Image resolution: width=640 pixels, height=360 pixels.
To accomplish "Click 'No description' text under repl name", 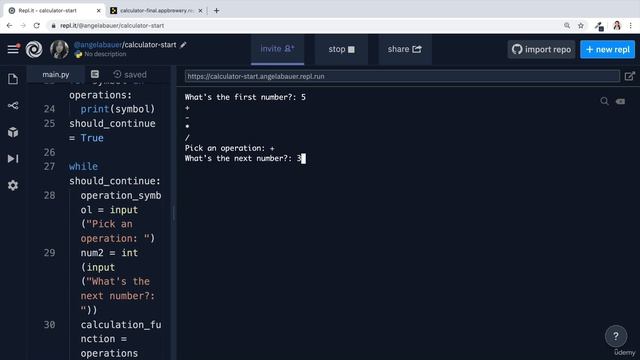I will click(x=105, y=54).
